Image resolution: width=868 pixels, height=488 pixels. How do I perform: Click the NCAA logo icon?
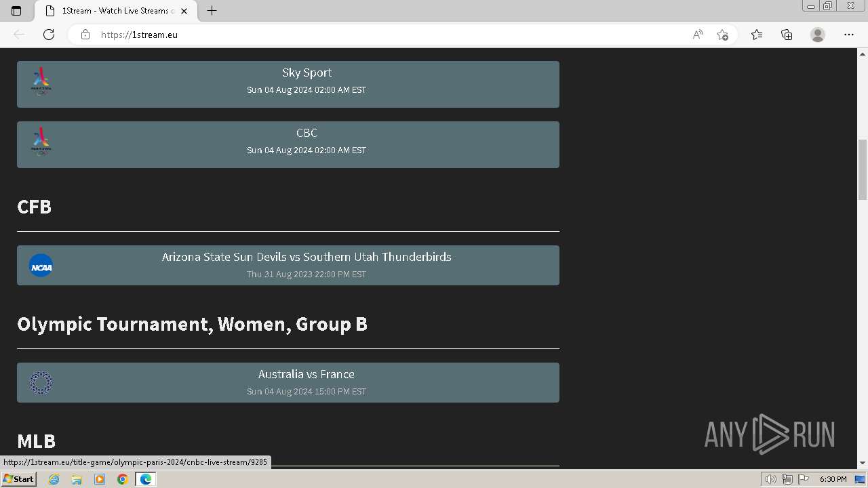41,266
